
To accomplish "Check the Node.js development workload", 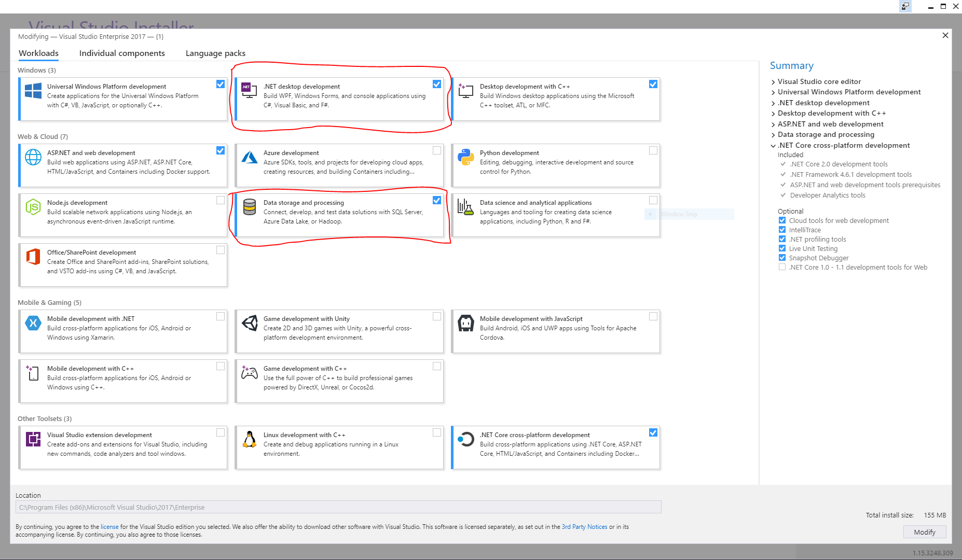I will (221, 200).
